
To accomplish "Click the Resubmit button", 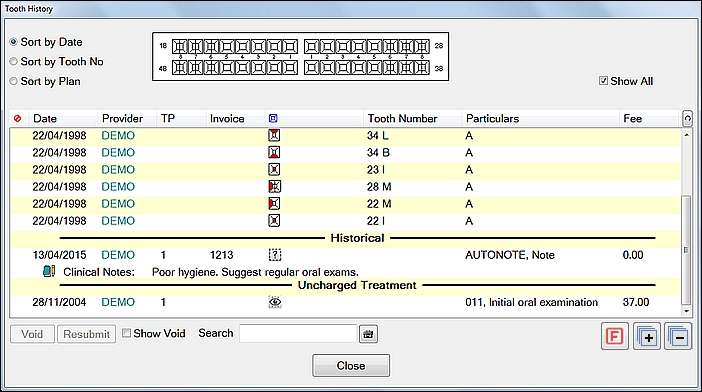I will 86,334.
